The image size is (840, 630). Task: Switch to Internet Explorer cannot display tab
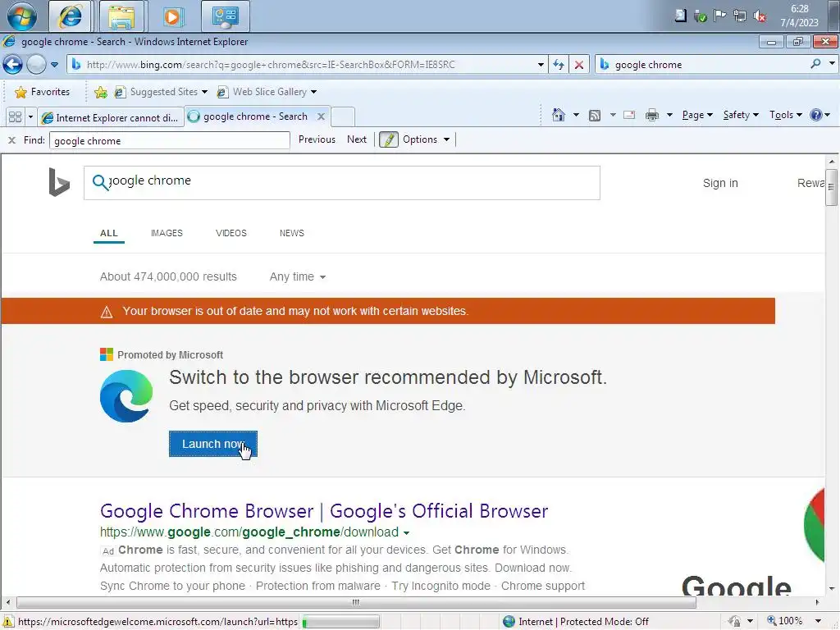point(111,117)
